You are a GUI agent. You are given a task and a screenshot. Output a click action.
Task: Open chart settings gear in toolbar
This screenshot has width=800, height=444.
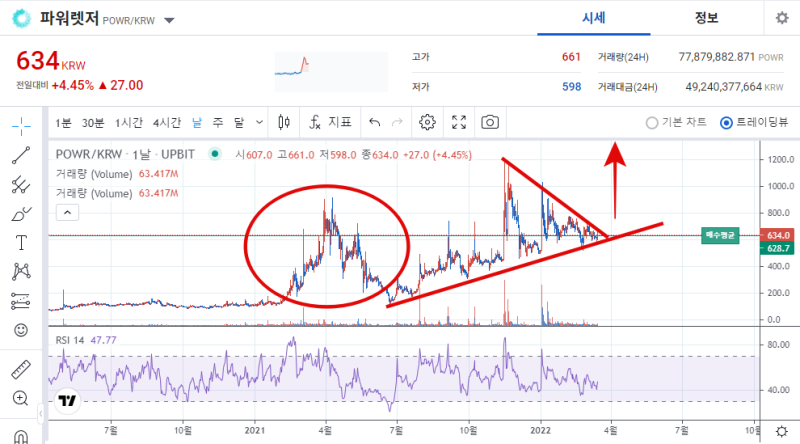[x=427, y=122]
